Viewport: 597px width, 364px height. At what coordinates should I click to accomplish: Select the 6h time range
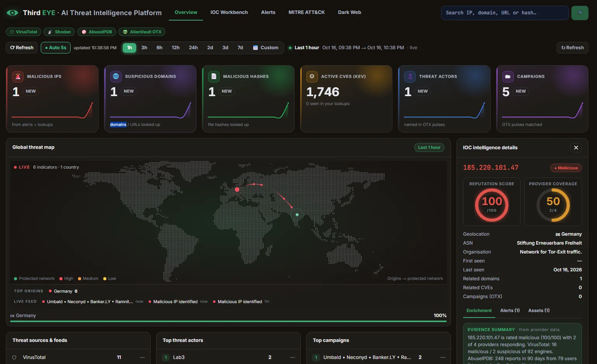[x=160, y=48]
